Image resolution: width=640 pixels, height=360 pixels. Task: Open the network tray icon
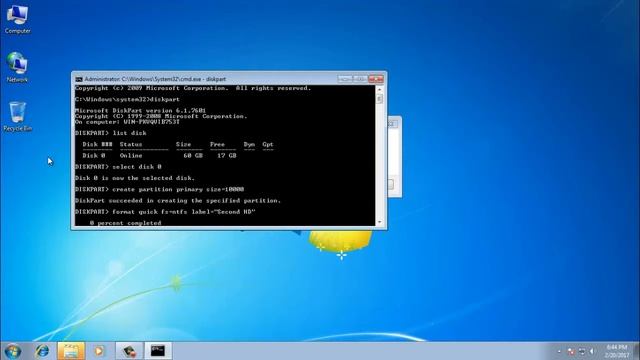click(x=582, y=351)
